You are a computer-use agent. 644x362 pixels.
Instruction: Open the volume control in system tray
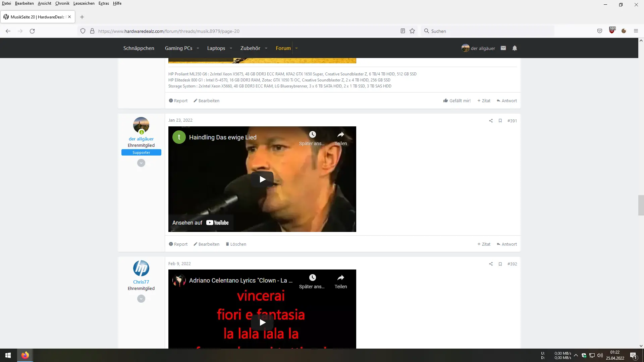tap(600, 355)
